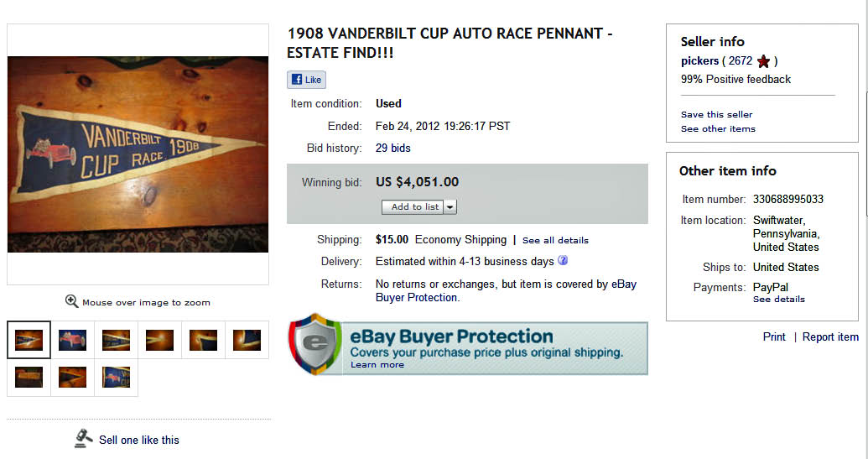This screenshot has height=459, width=868.
Task: Click the Report item link
Action: coord(830,336)
